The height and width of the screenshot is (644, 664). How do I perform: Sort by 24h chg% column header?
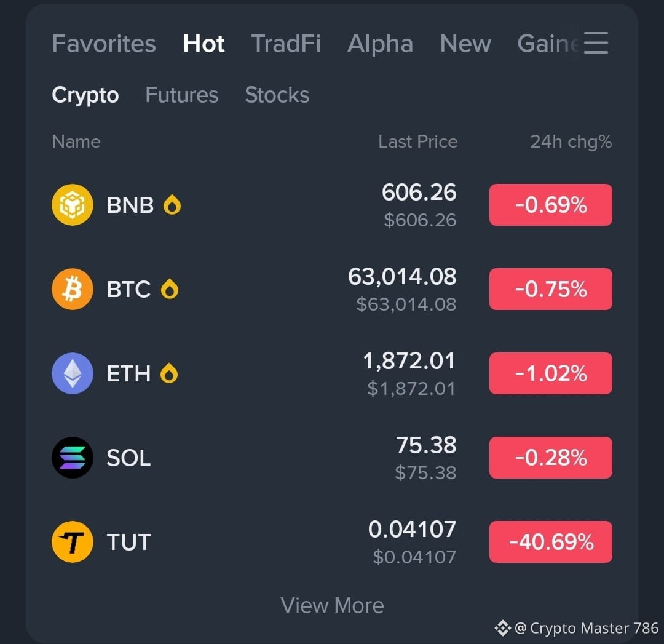point(571,141)
